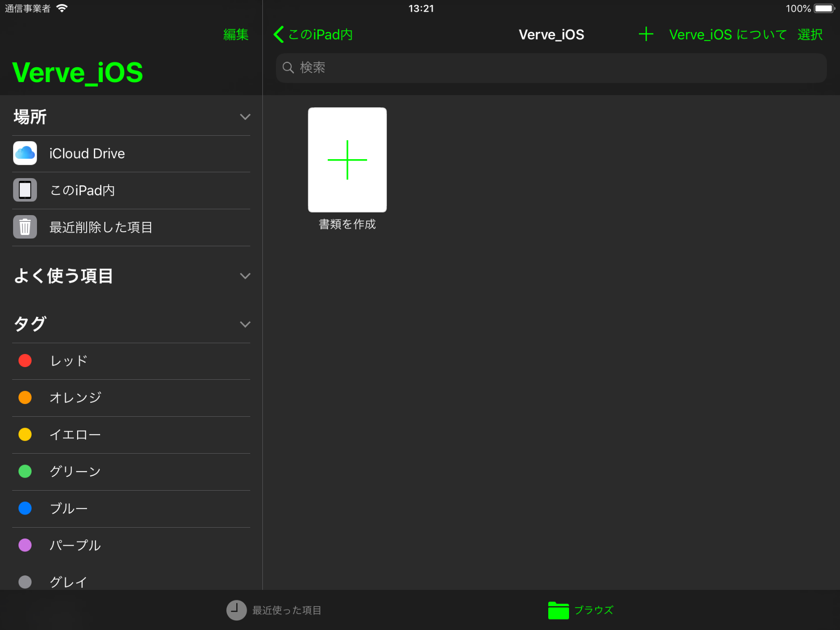The width and height of the screenshot is (840, 630).
Task: Tap the よく使う項目 section heading
Action: click(63, 276)
